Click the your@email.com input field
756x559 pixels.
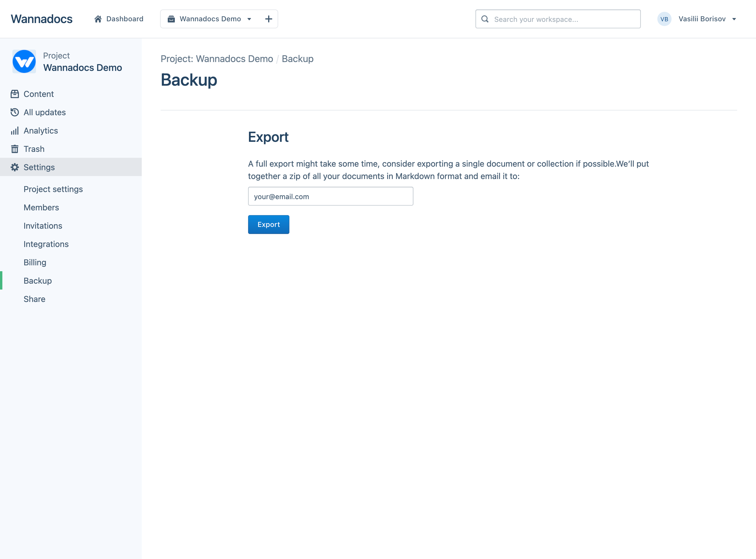tap(330, 196)
